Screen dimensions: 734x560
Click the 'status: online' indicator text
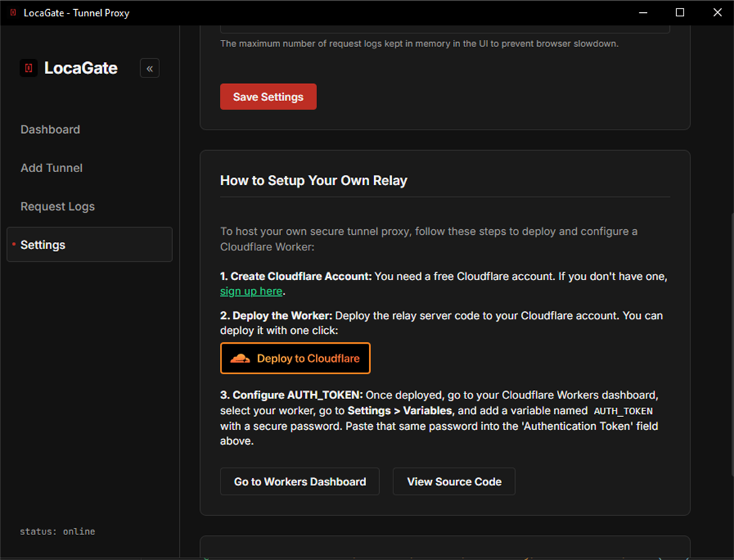coord(57,532)
